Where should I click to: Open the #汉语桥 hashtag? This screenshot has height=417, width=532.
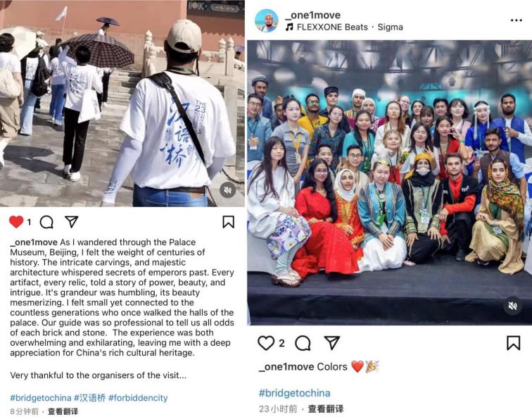[90, 398]
